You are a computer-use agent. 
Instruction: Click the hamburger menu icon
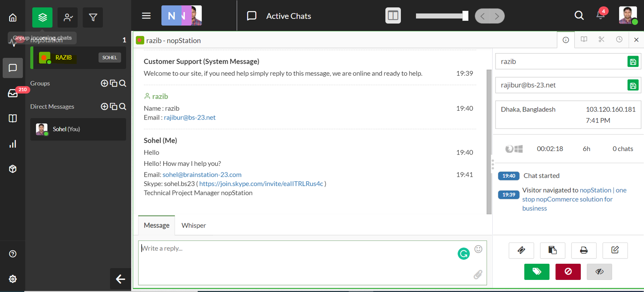(146, 16)
